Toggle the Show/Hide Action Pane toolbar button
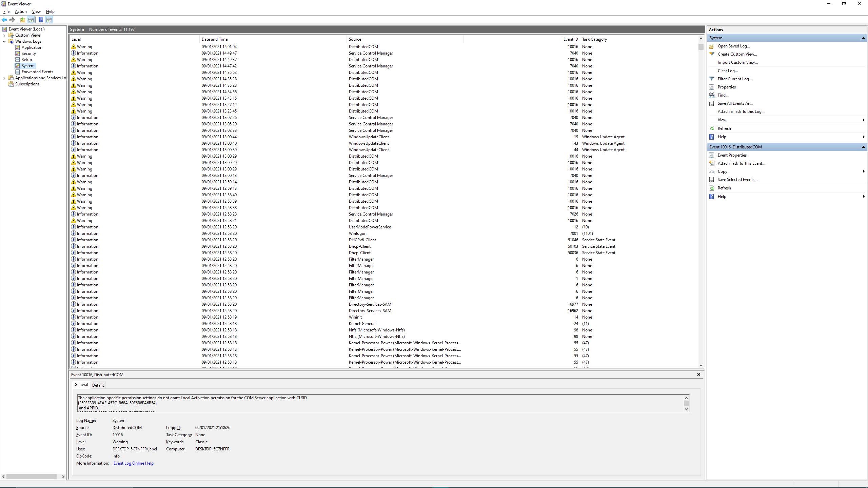The width and height of the screenshot is (868, 488). click(49, 20)
